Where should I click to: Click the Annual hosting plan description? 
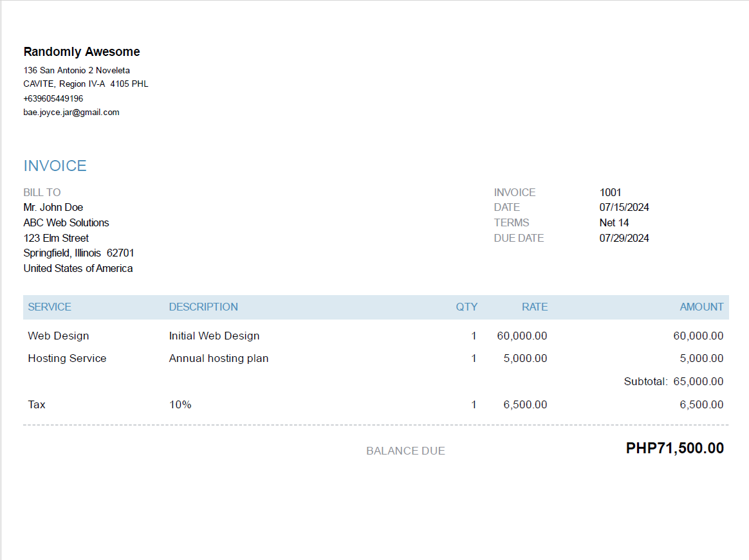point(218,358)
